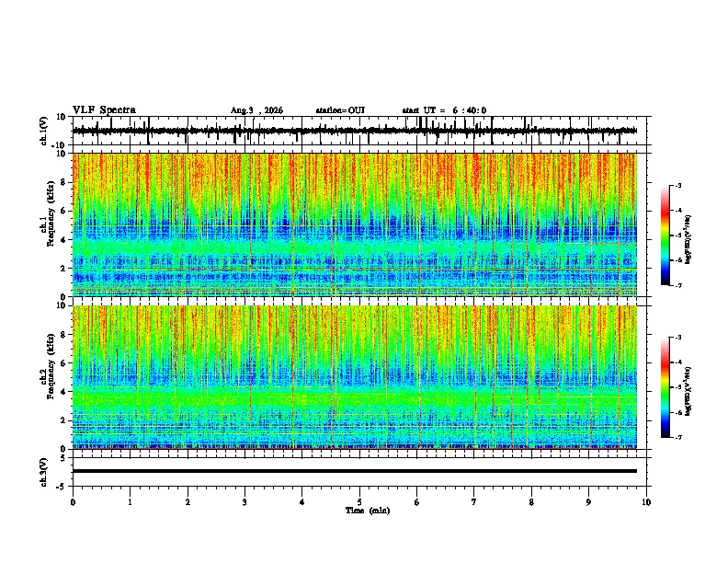This screenshot has height=563, width=728.
Task: Click time-axis tick label "0" at bottom
Action: coord(73,502)
